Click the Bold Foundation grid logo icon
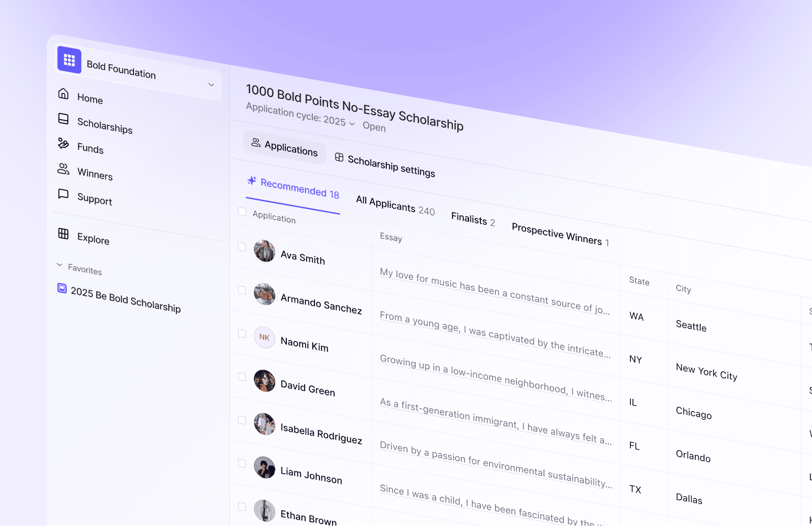Screen dimensions: 812x526 69,60
